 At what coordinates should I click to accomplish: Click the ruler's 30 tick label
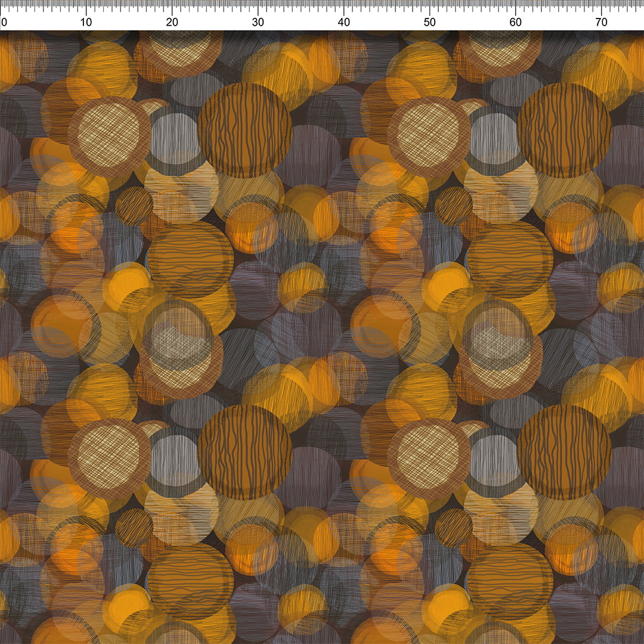pos(258,22)
